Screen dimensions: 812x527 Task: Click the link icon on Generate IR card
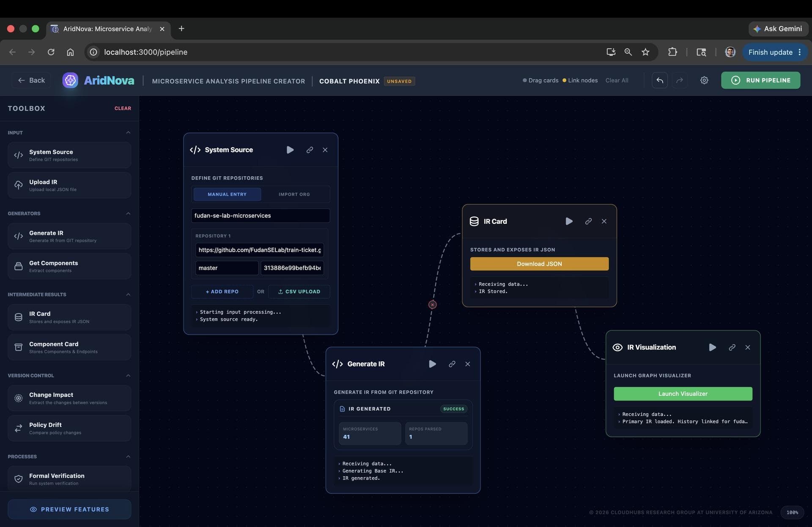(452, 364)
